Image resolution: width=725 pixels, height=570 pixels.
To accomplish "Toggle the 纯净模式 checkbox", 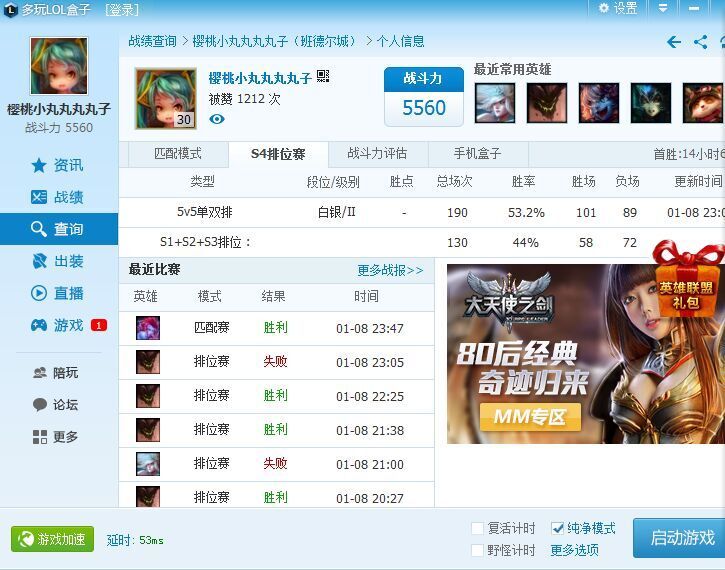I will pyautogui.click(x=558, y=528).
